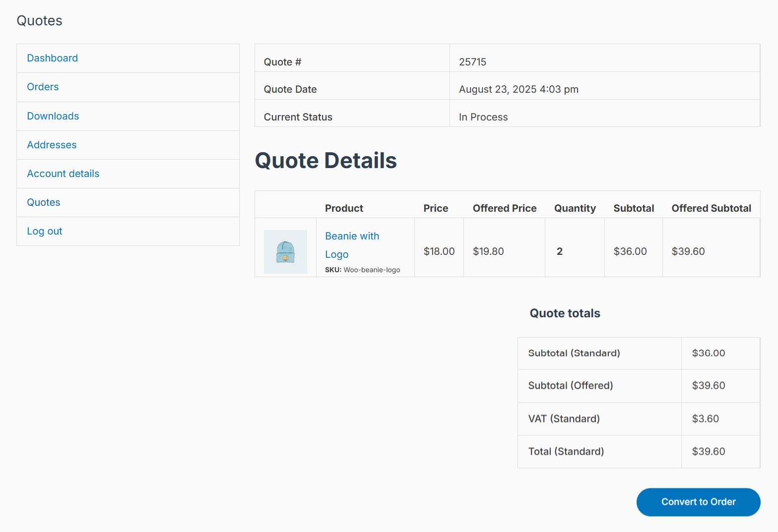The height and width of the screenshot is (532, 778).
Task: Open the Addresses page
Action: (x=52, y=145)
